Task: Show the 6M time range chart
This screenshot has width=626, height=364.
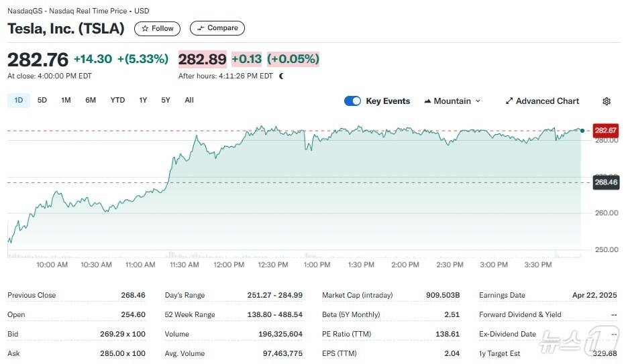Action: pyautogui.click(x=91, y=101)
